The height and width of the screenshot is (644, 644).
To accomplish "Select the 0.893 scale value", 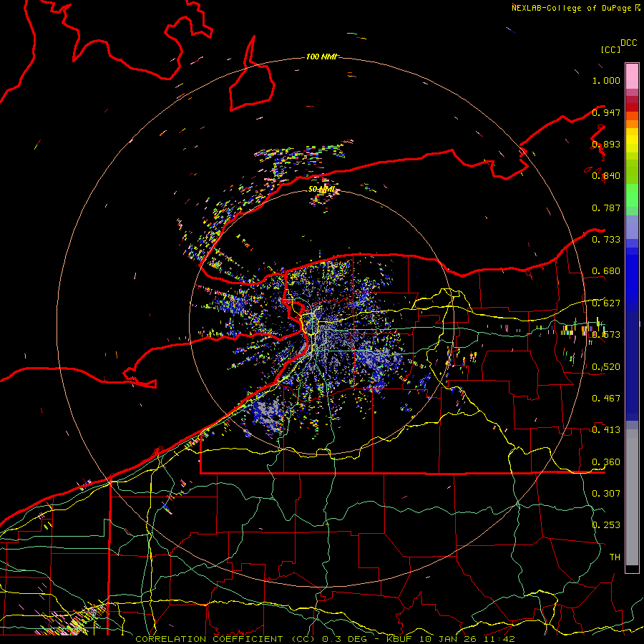I will pyautogui.click(x=606, y=144).
